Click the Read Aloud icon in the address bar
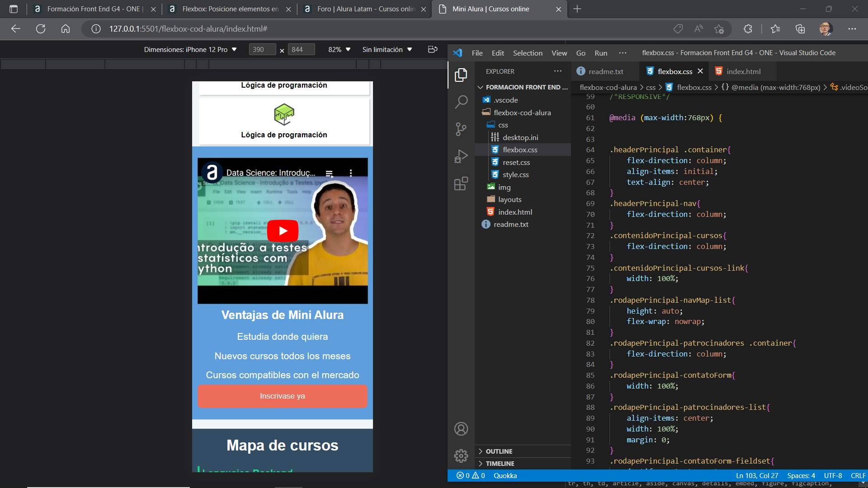868x488 pixels. click(x=698, y=29)
